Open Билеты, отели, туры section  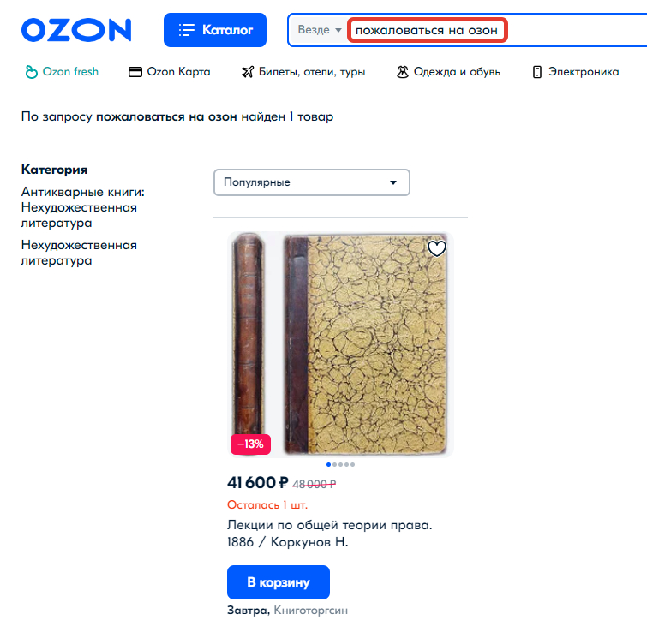pos(303,72)
